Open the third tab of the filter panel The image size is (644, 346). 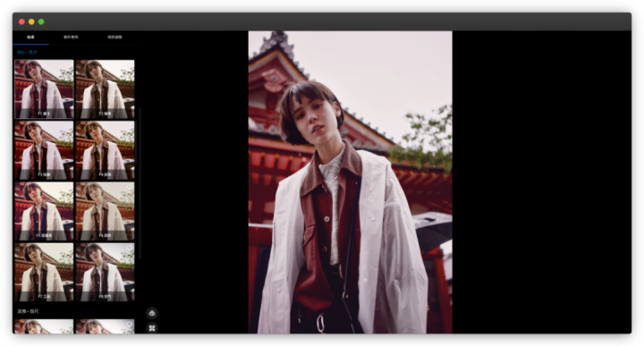coord(114,37)
